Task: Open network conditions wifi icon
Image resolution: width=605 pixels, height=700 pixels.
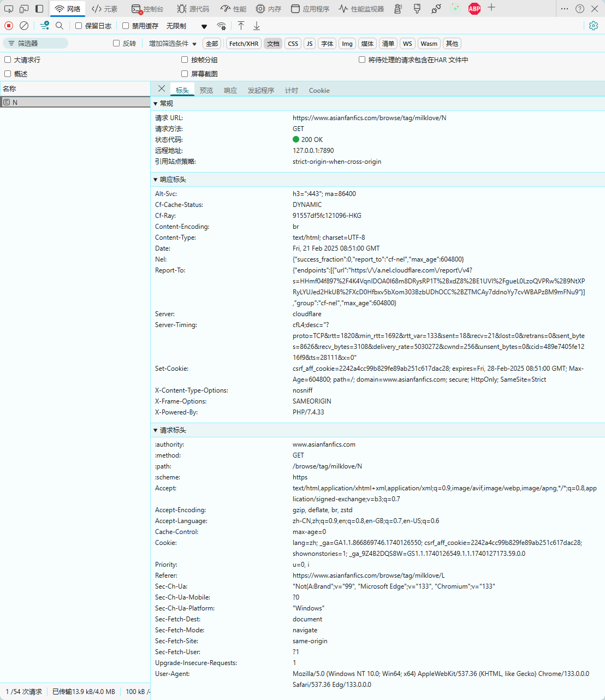Action: (x=221, y=26)
